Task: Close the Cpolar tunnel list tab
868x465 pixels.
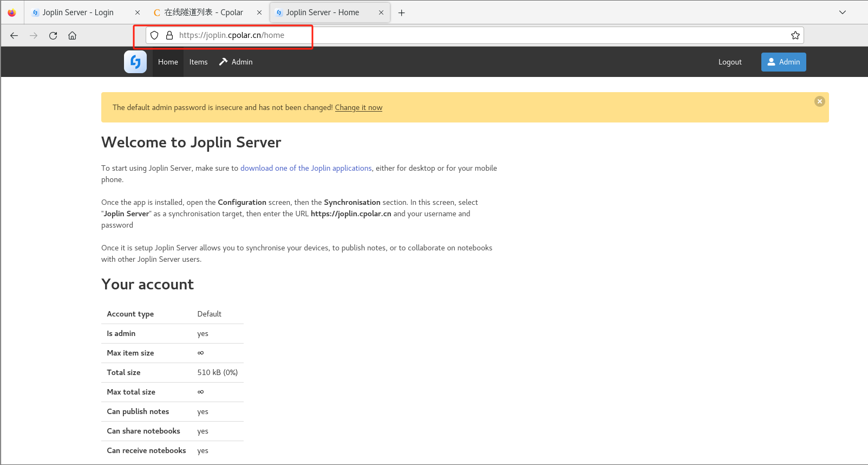Action: click(x=259, y=12)
